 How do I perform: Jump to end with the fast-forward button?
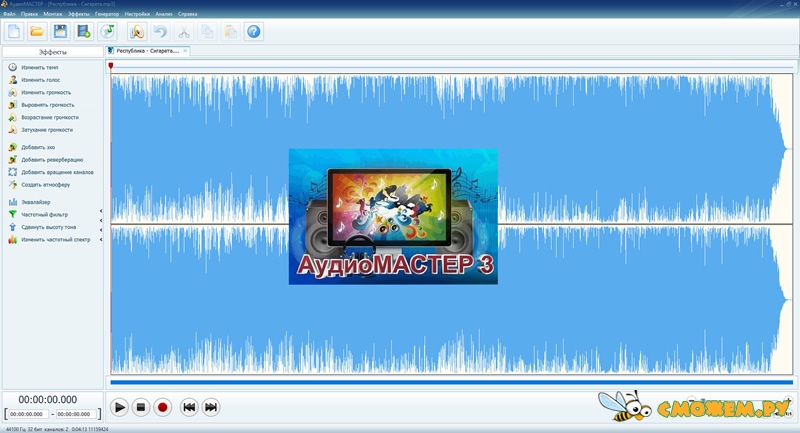pyautogui.click(x=211, y=407)
